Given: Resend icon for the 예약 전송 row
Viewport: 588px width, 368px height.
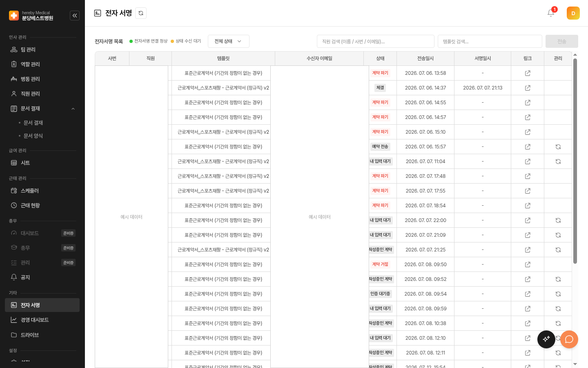Looking at the screenshot, I should click(558, 147).
